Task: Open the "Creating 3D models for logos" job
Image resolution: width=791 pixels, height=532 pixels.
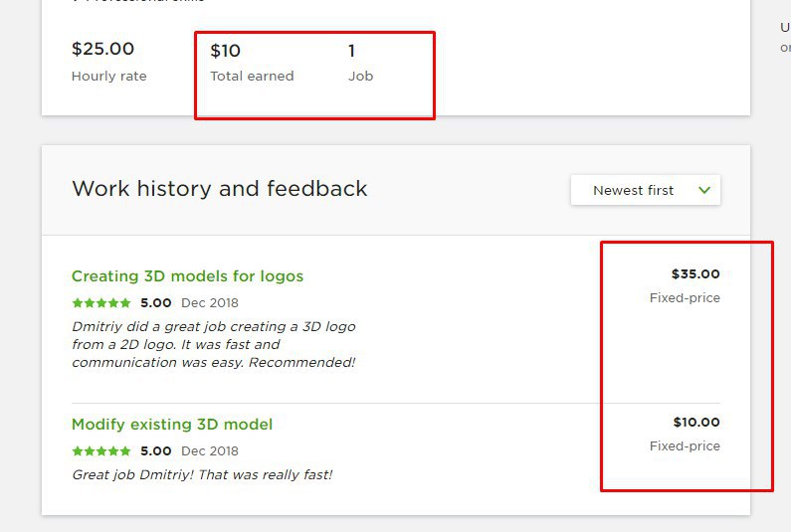Action: coord(187,275)
